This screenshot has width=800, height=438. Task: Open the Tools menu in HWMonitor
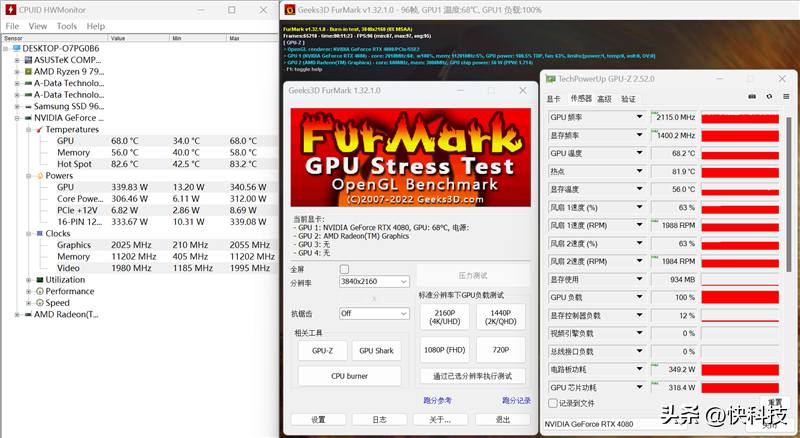click(67, 26)
